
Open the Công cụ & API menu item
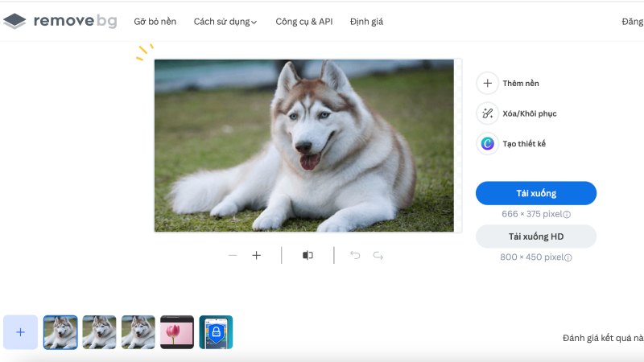click(303, 22)
